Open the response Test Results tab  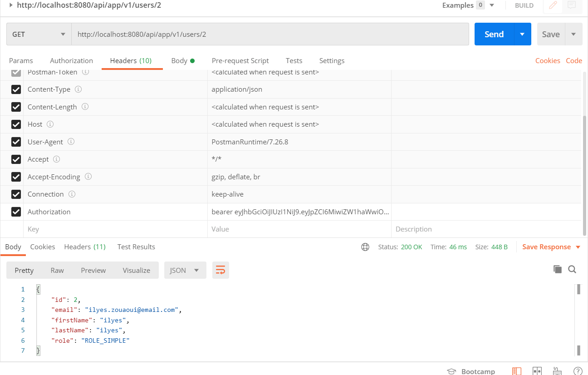point(136,247)
